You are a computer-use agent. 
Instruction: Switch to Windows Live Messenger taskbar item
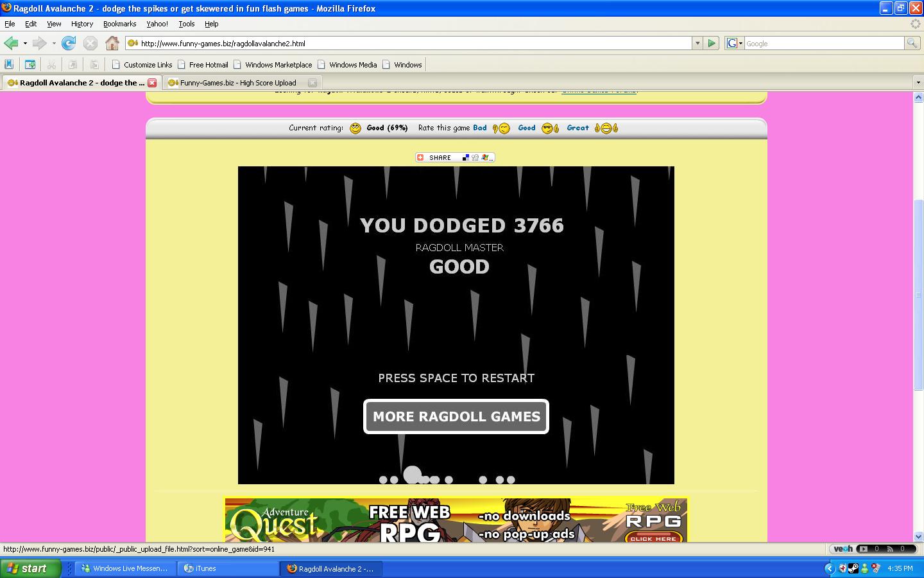(126, 568)
